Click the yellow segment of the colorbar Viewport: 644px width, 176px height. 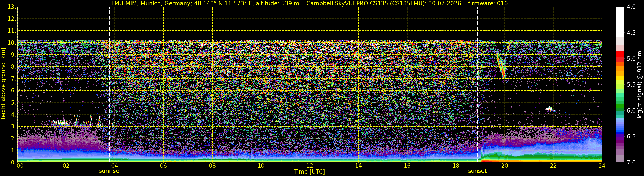(x=620, y=78)
